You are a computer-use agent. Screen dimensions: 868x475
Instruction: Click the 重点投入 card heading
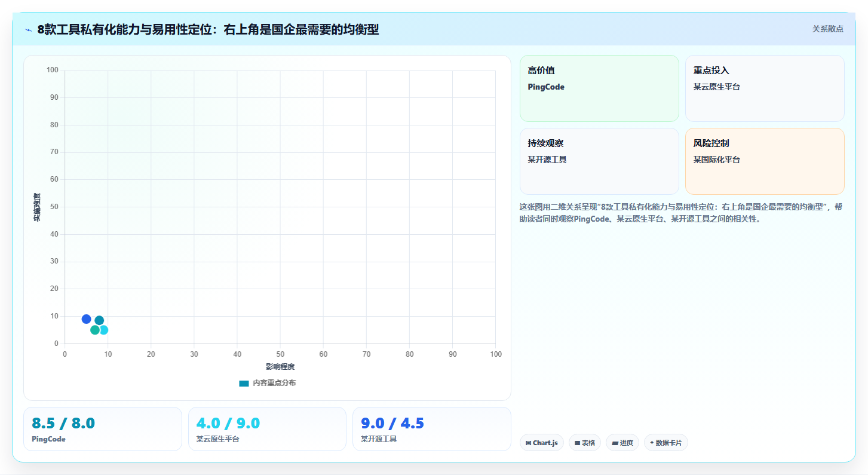pos(711,71)
